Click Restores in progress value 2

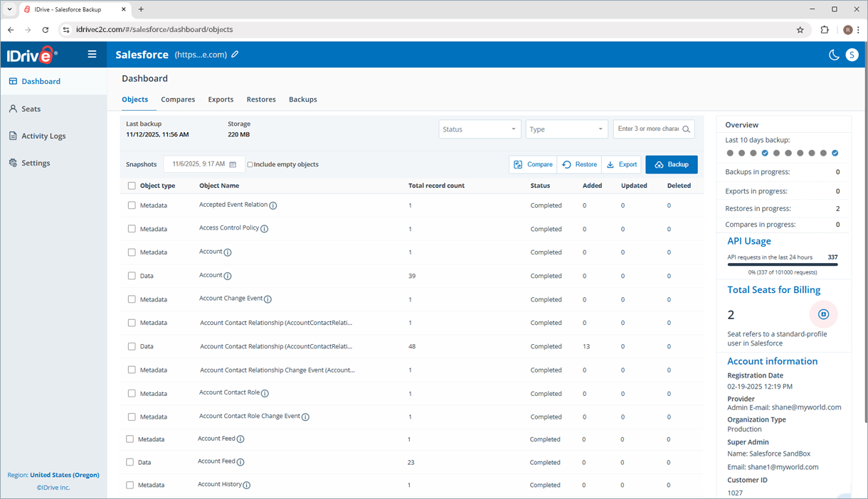[837, 209]
